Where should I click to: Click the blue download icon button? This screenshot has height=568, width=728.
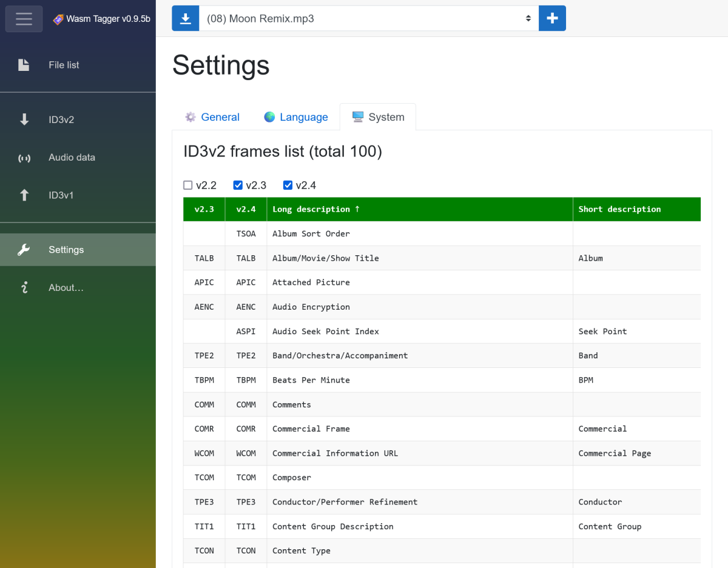[x=186, y=19]
